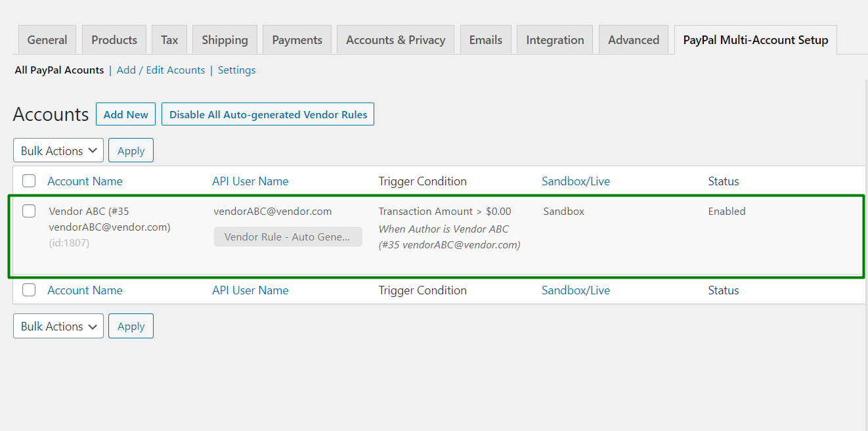Toggle the select-all checkbox in table footer
The image size is (868, 431).
click(29, 290)
